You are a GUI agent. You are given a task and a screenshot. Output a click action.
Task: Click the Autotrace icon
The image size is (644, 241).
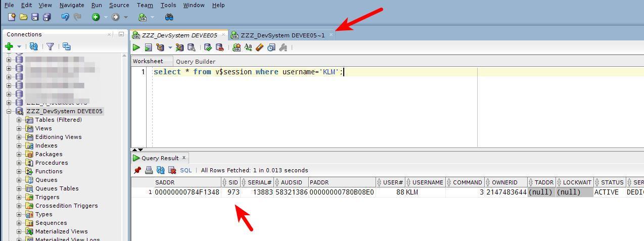pyautogui.click(x=179, y=47)
